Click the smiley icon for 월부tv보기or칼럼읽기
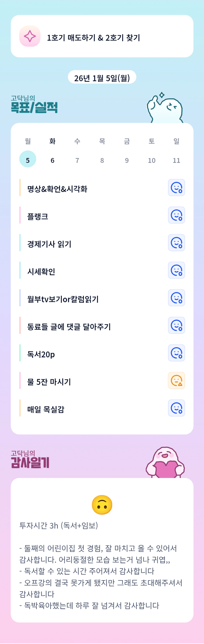 [176, 298]
